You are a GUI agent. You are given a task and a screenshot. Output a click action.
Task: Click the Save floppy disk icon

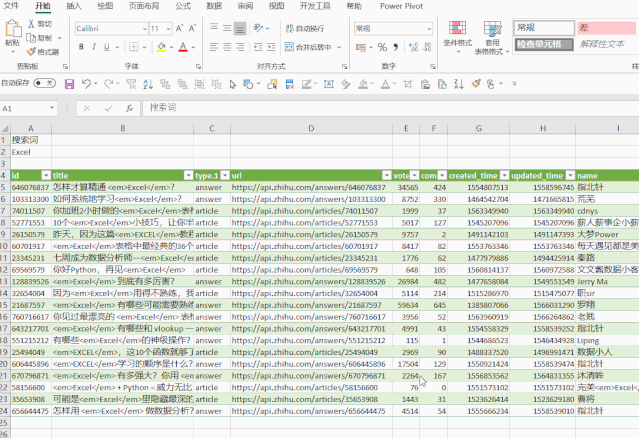pos(69,84)
